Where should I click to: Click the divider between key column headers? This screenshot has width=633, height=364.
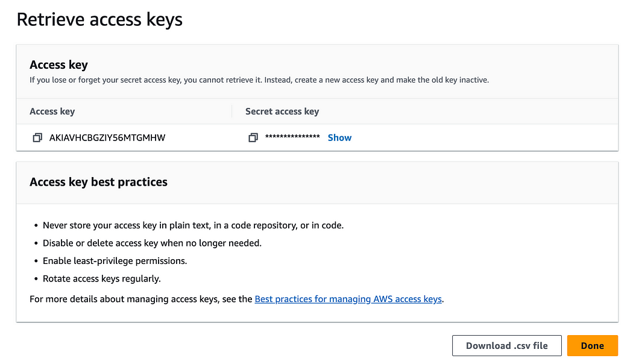coord(231,111)
